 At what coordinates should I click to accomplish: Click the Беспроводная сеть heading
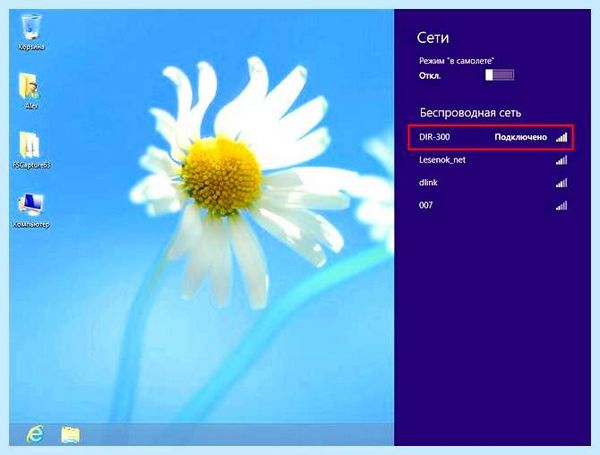tap(471, 113)
